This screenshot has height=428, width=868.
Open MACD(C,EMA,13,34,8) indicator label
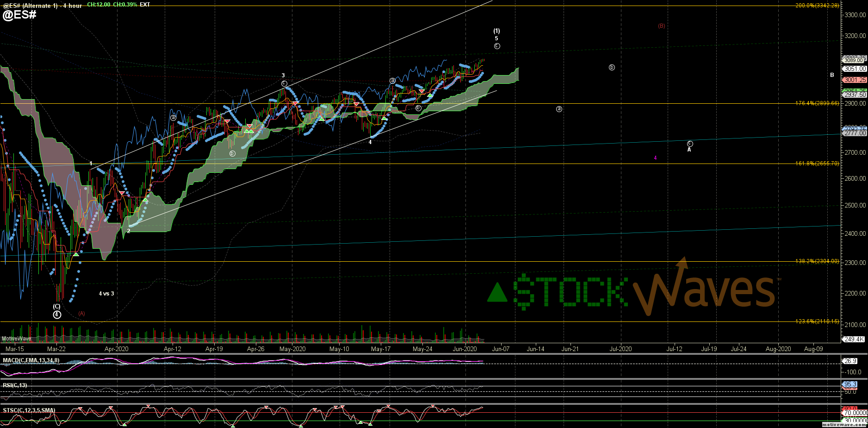(31, 360)
